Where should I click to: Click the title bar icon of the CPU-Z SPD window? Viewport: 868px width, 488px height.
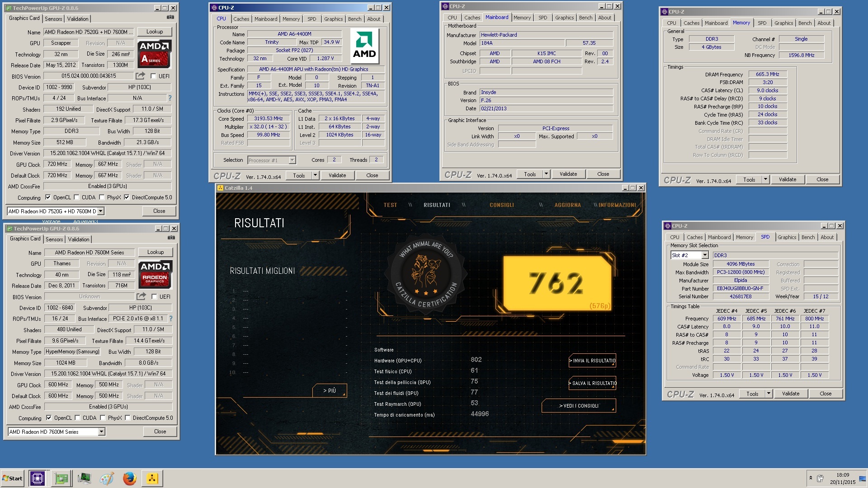click(x=668, y=225)
